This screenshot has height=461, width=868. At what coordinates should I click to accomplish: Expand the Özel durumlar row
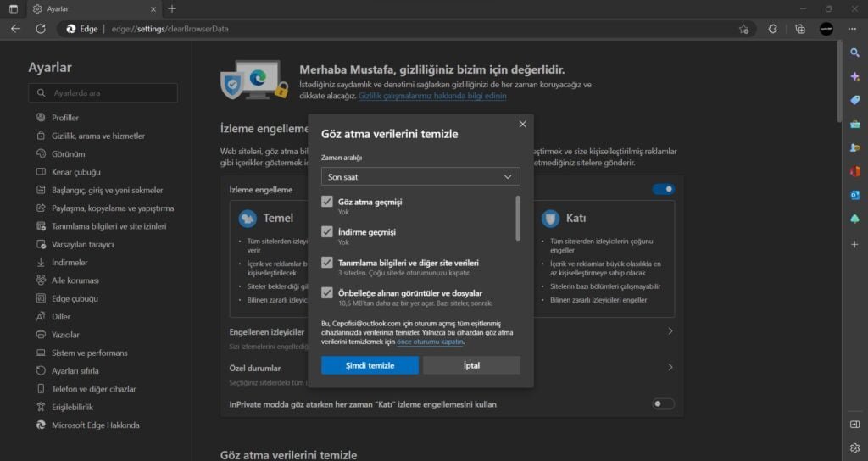point(670,368)
